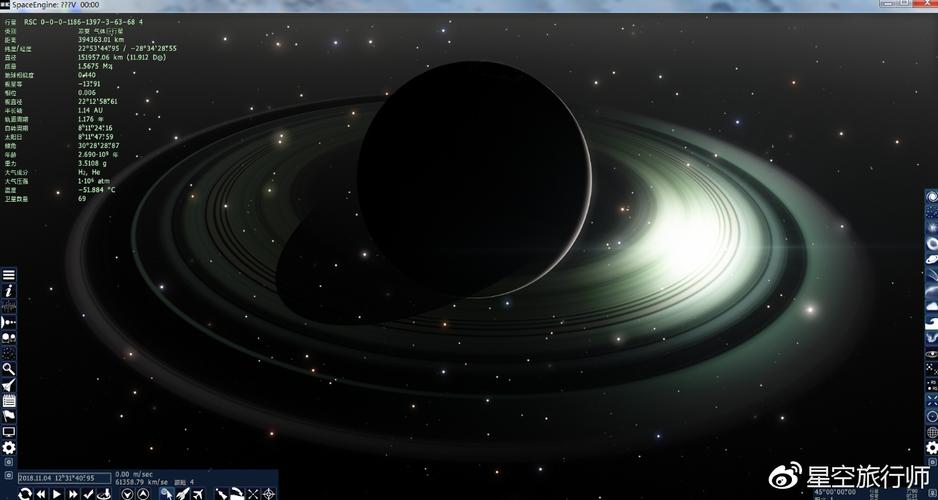Click the curved arc icon in bottom toolbar
This screenshot has height=500, width=938.
[x=237, y=494]
